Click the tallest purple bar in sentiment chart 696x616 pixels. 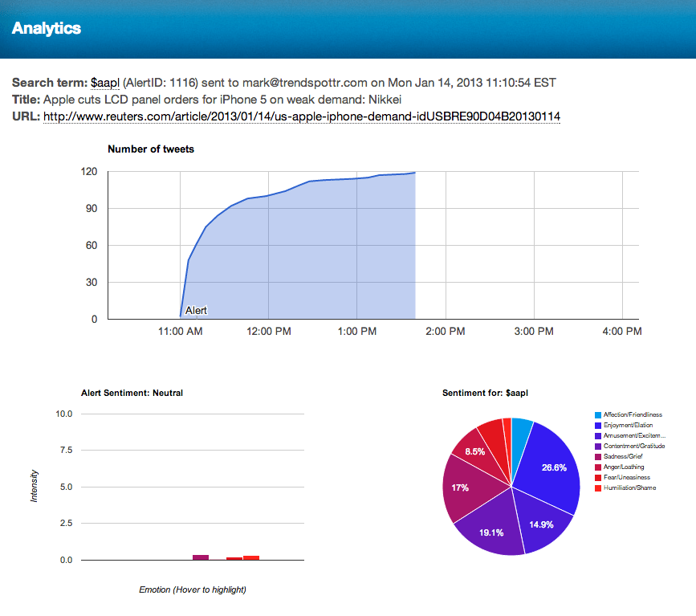[201, 557]
